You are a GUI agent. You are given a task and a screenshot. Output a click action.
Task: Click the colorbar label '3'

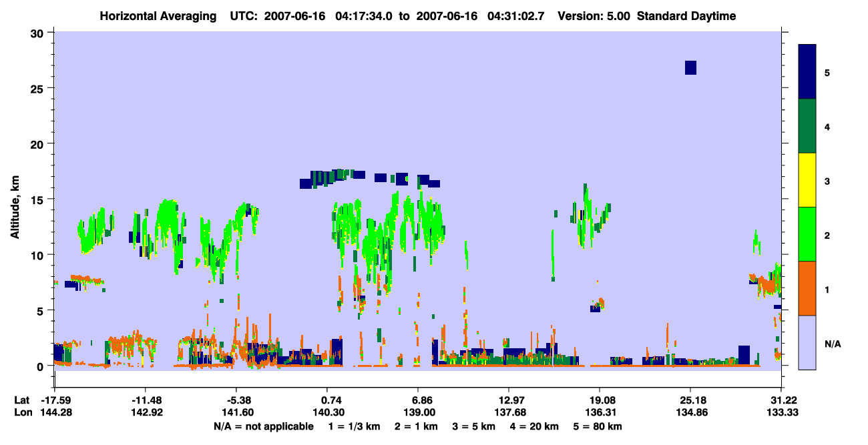click(827, 180)
